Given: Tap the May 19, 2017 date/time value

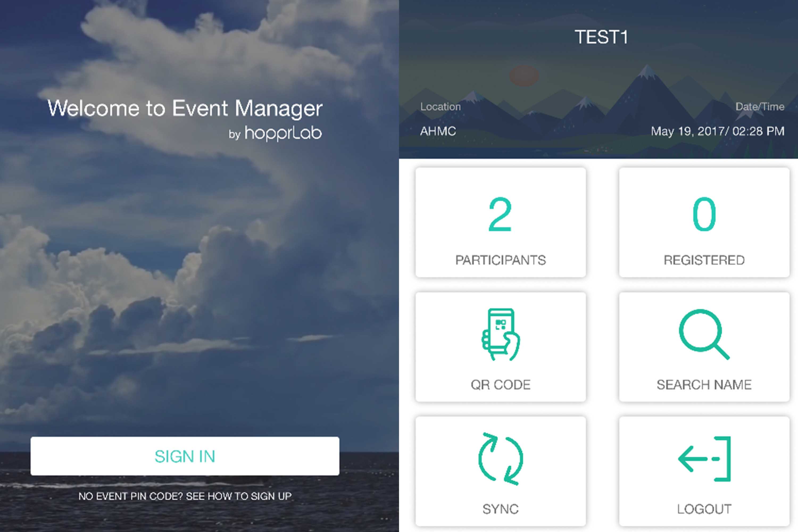Looking at the screenshot, I should point(717,131).
